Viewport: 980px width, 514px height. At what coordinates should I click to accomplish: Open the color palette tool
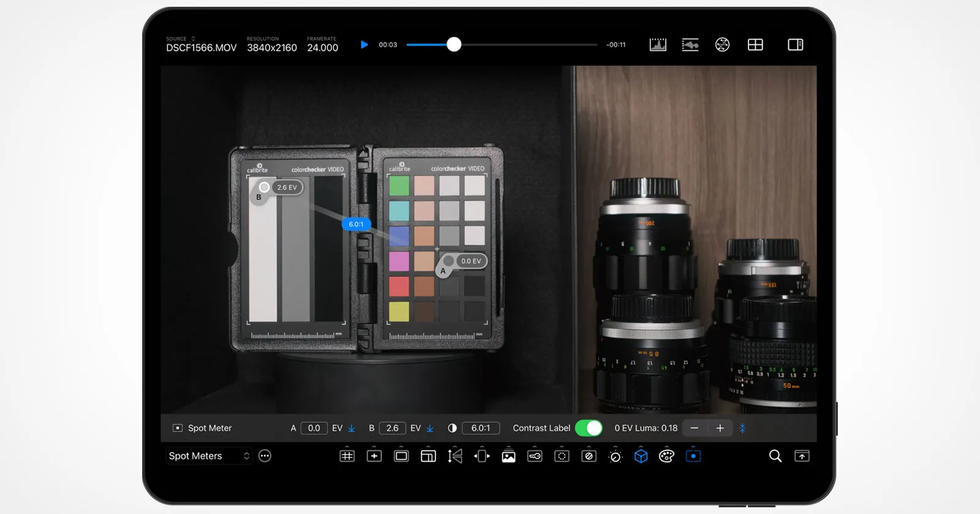(x=666, y=456)
